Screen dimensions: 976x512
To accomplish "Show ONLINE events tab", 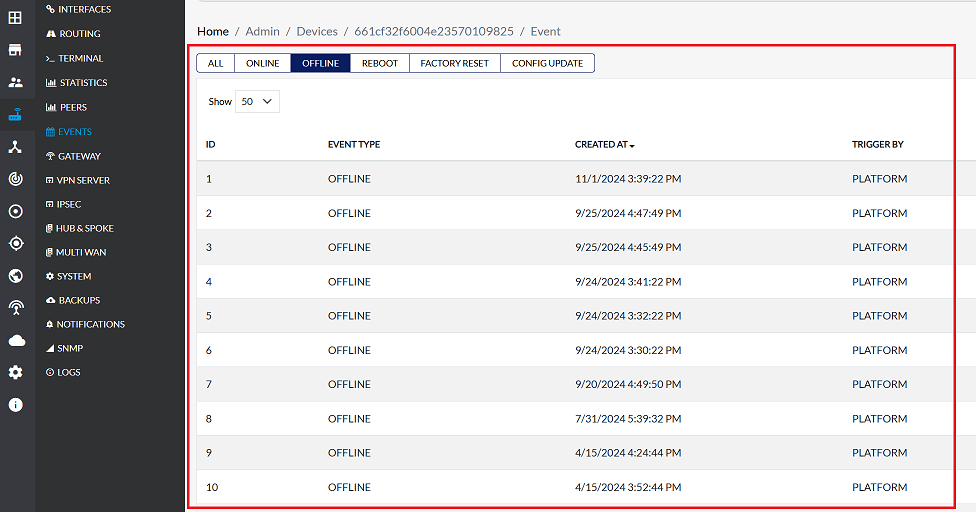I will tap(262, 63).
